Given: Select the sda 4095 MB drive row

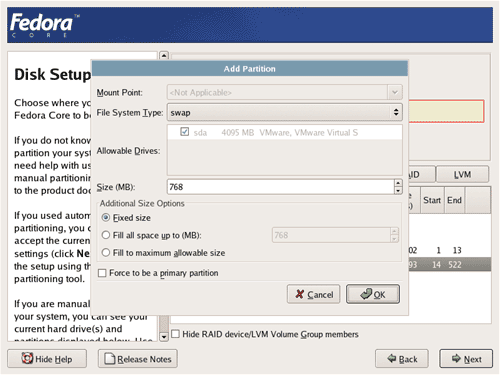Looking at the screenshot, I should (284, 132).
